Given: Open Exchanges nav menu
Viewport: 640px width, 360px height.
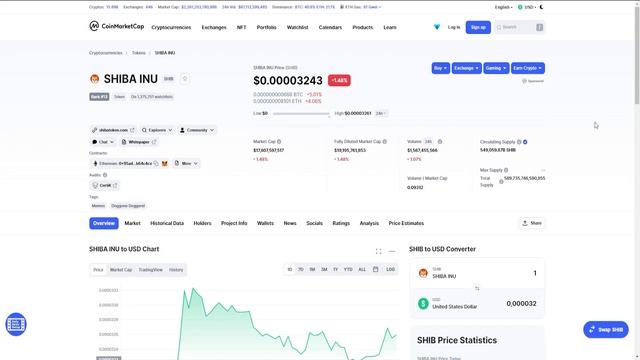Looking at the screenshot, I should click(x=214, y=27).
